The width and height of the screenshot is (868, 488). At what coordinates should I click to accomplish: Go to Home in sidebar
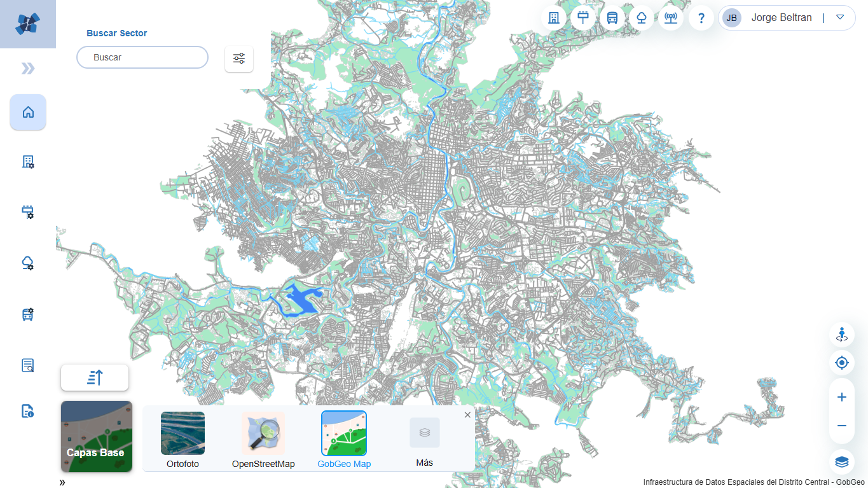[x=28, y=113]
